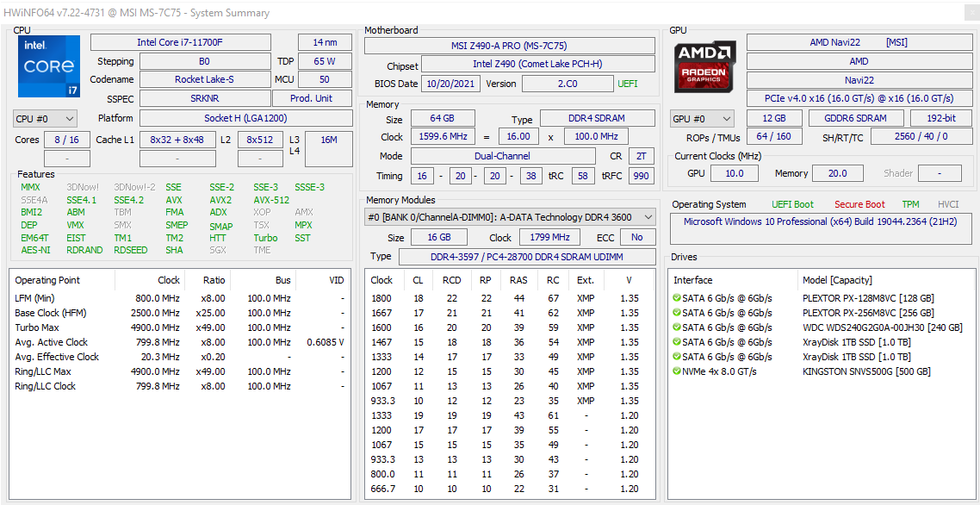This screenshot has height=505, width=980.
Task: Click the Turbo Max operating point row
Action: point(179,327)
